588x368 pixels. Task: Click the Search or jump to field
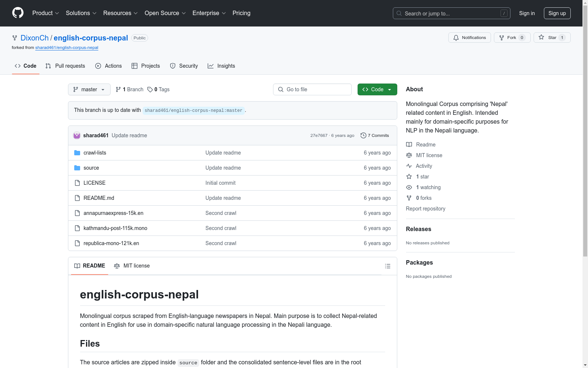click(x=452, y=13)
